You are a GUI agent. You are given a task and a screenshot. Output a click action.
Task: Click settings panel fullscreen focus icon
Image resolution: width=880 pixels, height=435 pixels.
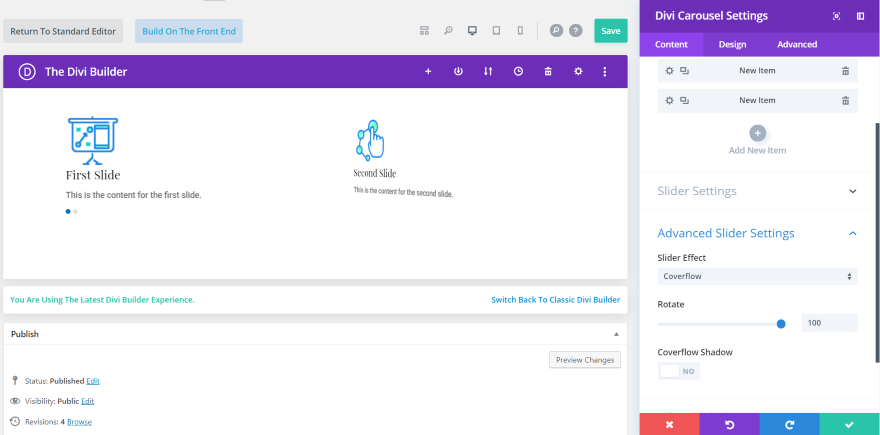pos(836,16)
